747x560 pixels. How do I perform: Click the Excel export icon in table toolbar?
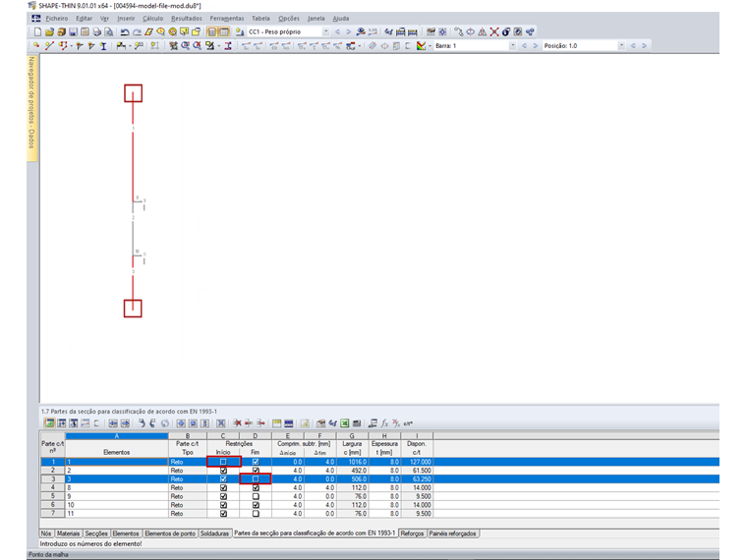click(344, 422)
